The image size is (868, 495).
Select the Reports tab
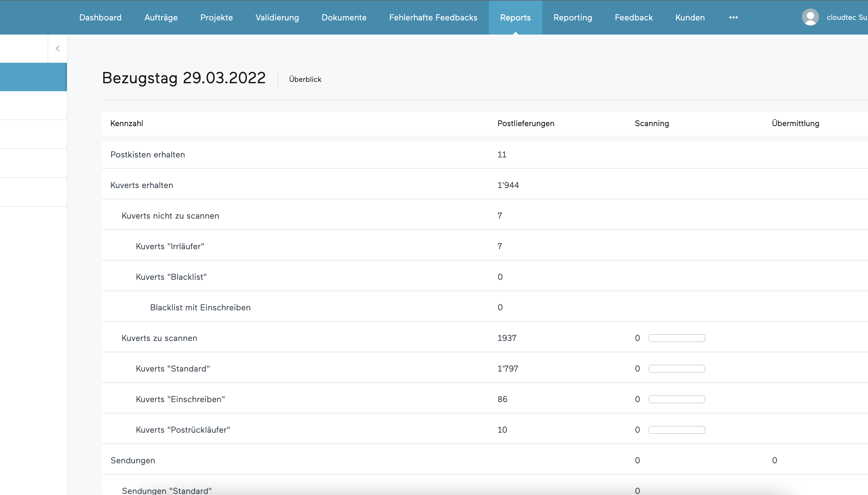515,17
